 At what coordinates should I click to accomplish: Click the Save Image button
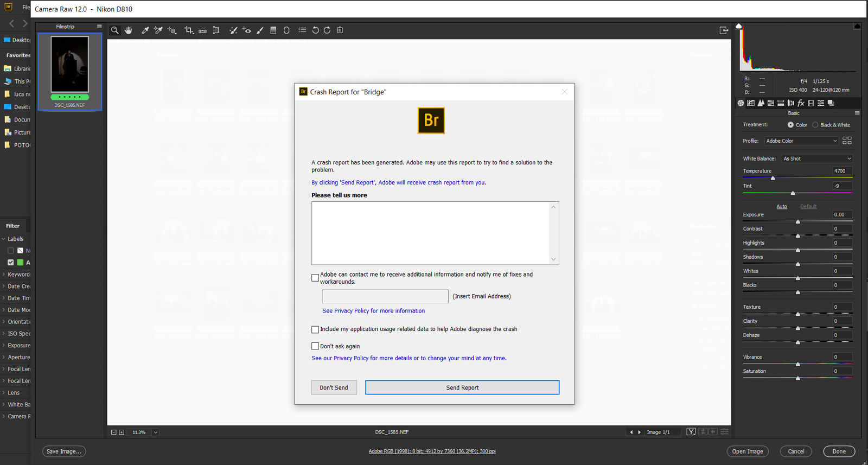[64, 451]
